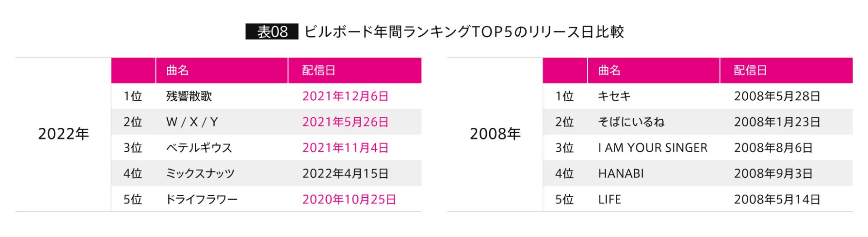Click the date 2021年12月6日

pyautogui.click(x=345, y=96)
